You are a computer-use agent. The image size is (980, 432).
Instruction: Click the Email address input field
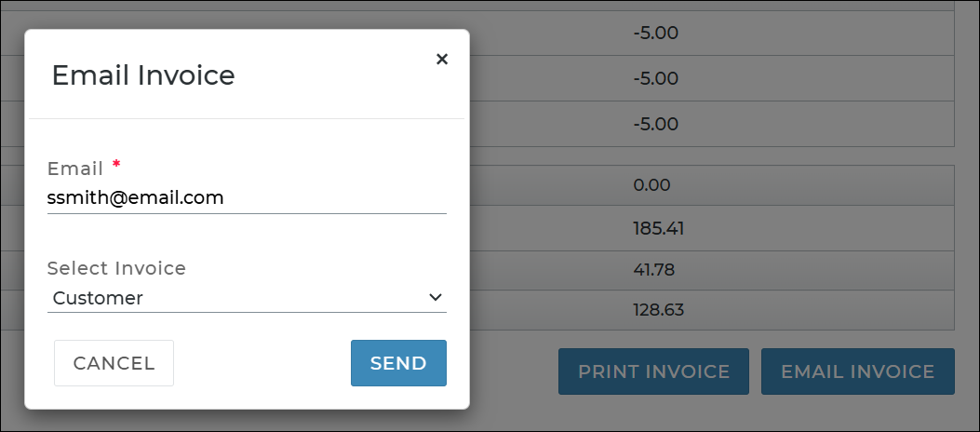247,198
